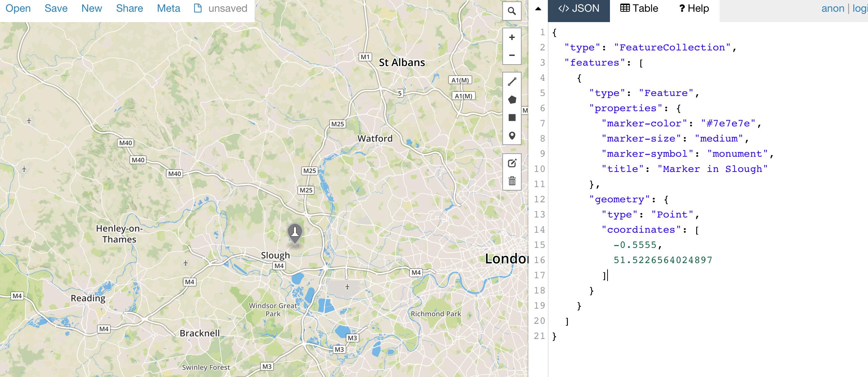868x377 pixels.
Task: Select the draw Rectangle tool
Action: 512,117
